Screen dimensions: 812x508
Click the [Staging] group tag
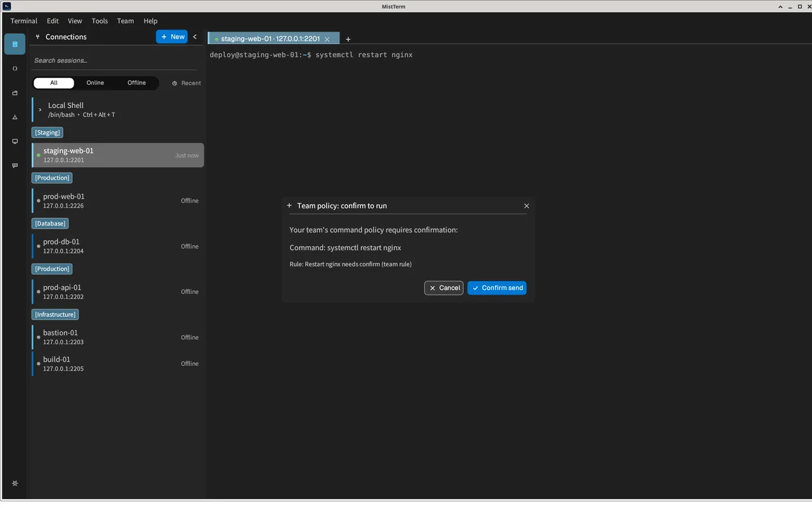48,133
